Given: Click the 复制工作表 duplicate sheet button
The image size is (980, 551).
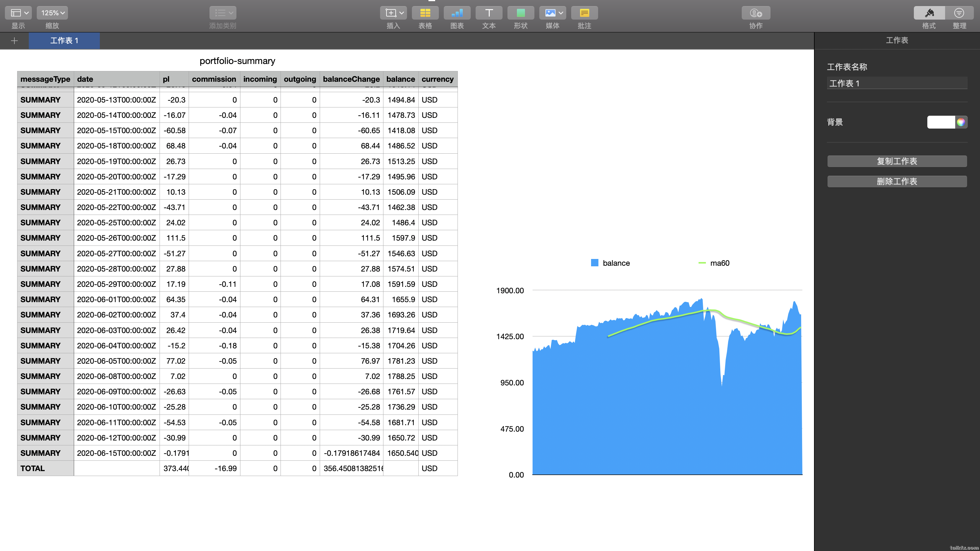Looking at the screenshot, I should [897, 161].
